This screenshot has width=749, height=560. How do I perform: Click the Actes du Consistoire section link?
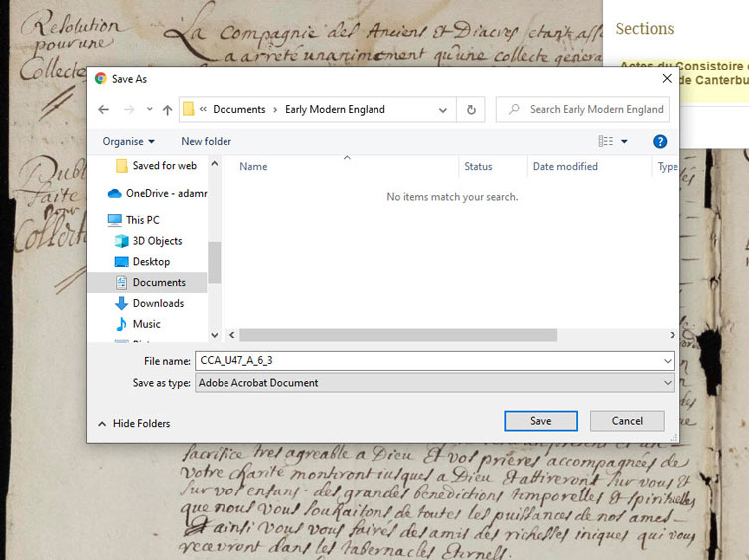(x=683, y=73)
